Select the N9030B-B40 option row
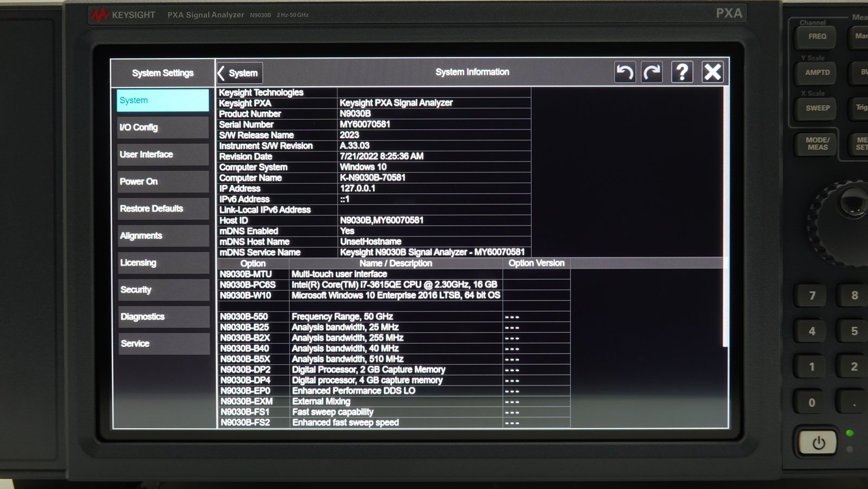Screen dimensions: 868x489 (x=394, y=348)
